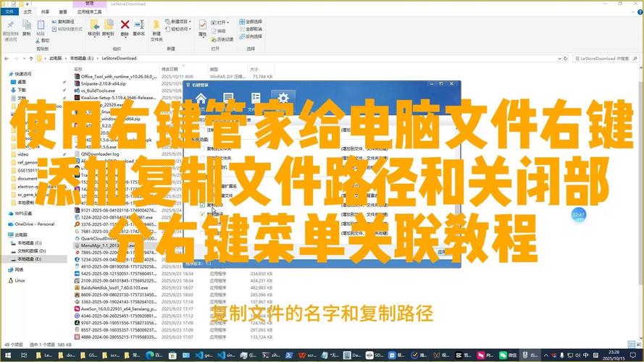644x362 pixels.
Task: Open the 文件 ribbon tab
Action: pyautogui.click(x=9, y=12)
